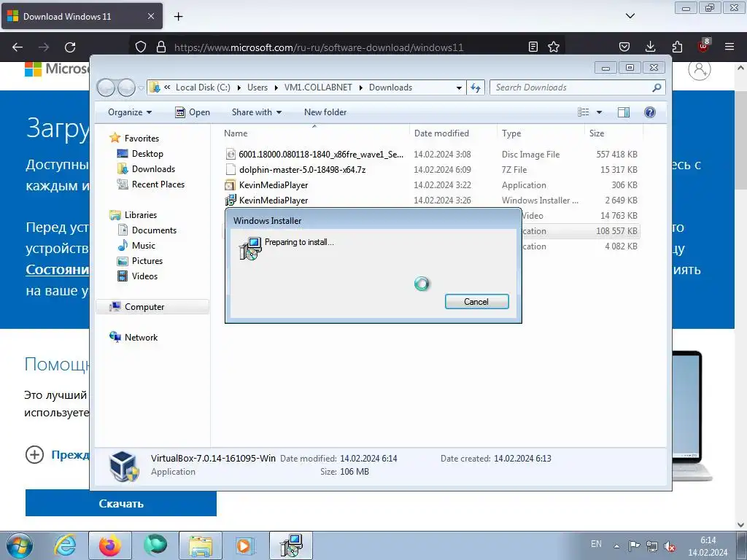The image size is (747, 560).
Task: Click the Firefox address bar URL
Action: click(319, 47)
